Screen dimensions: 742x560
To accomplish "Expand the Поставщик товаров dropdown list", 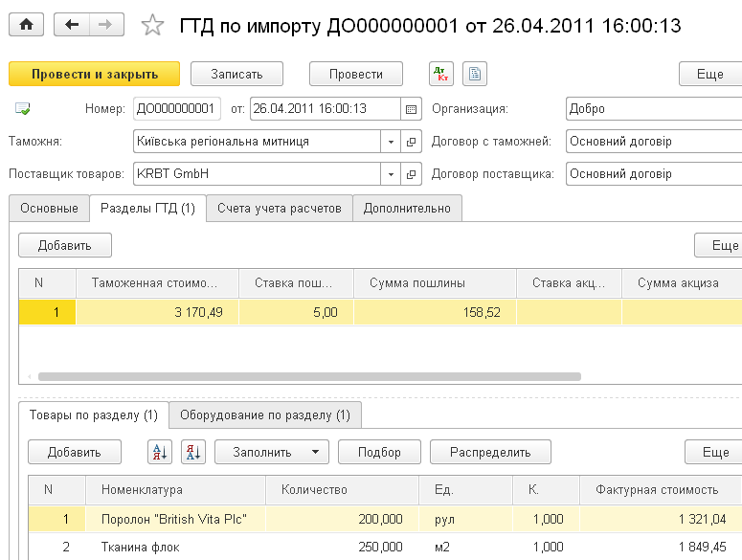I will click(391, 174).
